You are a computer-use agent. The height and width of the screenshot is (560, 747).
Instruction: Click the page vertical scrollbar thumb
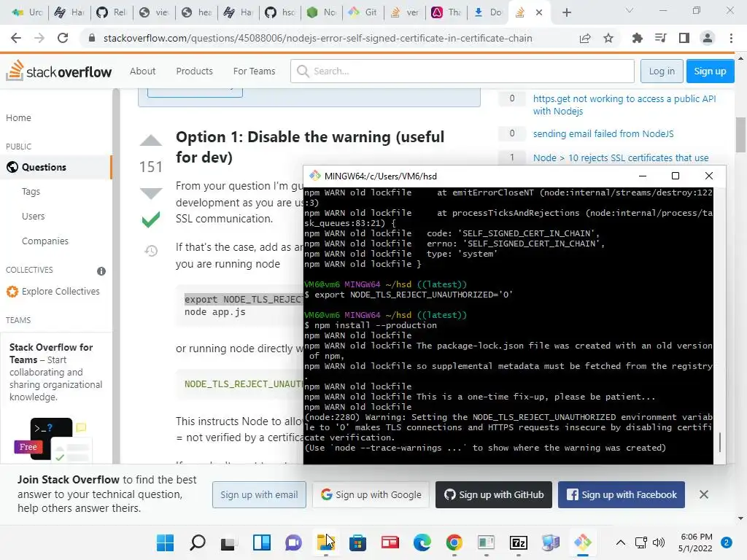tap(740, 135)
